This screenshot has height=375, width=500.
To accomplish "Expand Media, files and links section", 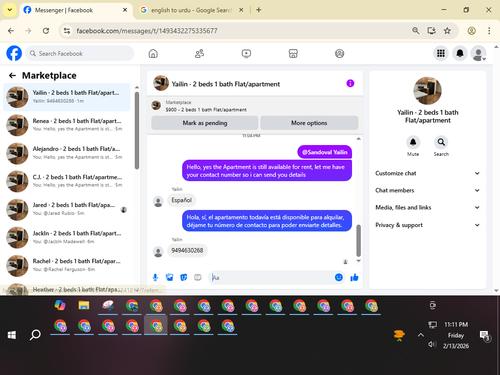I will [427, 207].
